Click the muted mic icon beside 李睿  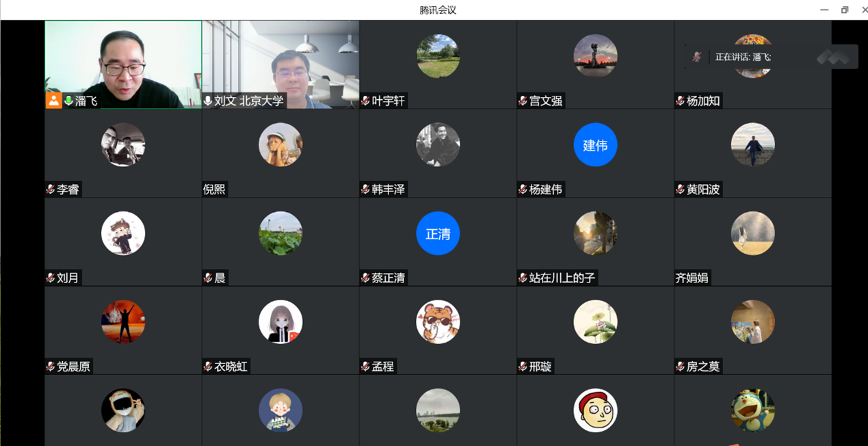51,189
